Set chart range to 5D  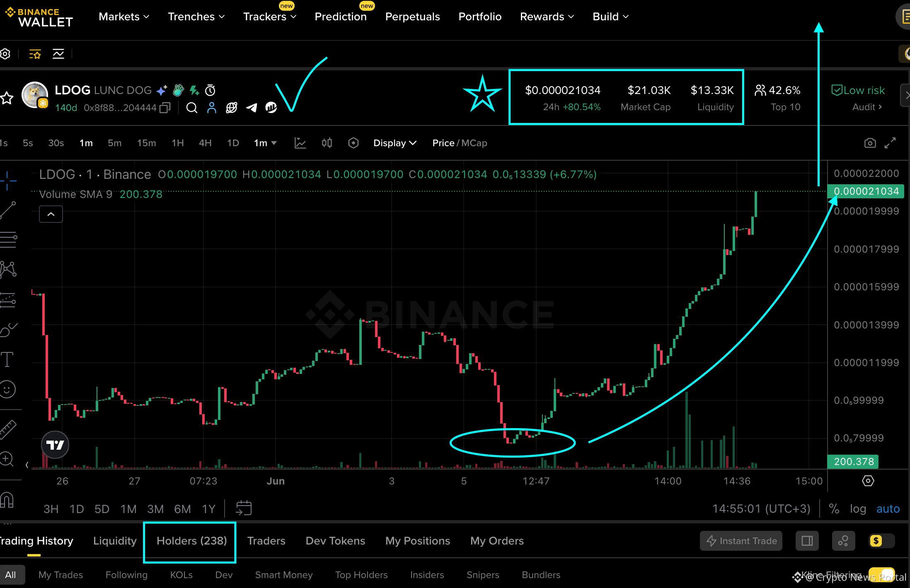click(x=102, y=508)
